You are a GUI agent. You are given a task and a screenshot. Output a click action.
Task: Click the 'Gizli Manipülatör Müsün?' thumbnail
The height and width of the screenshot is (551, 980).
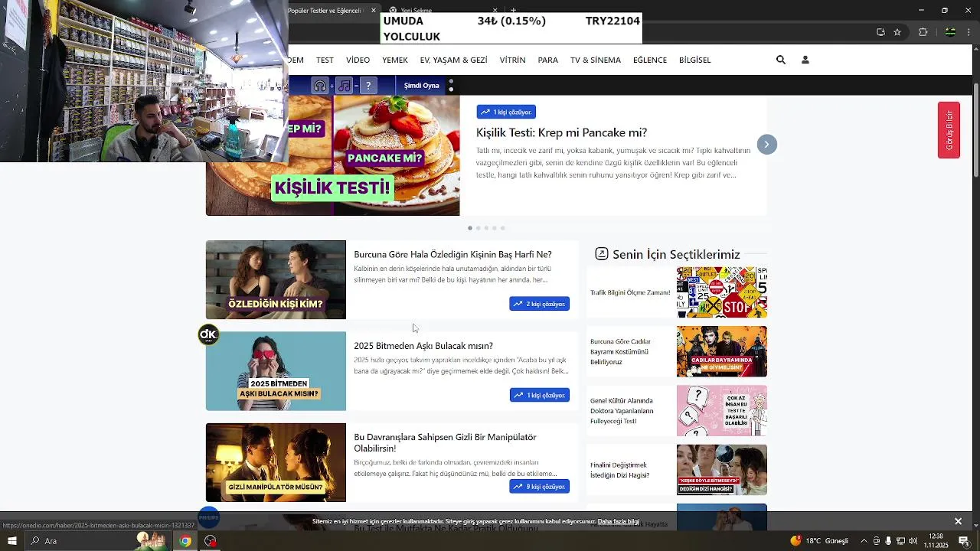[x=276, y=462]
